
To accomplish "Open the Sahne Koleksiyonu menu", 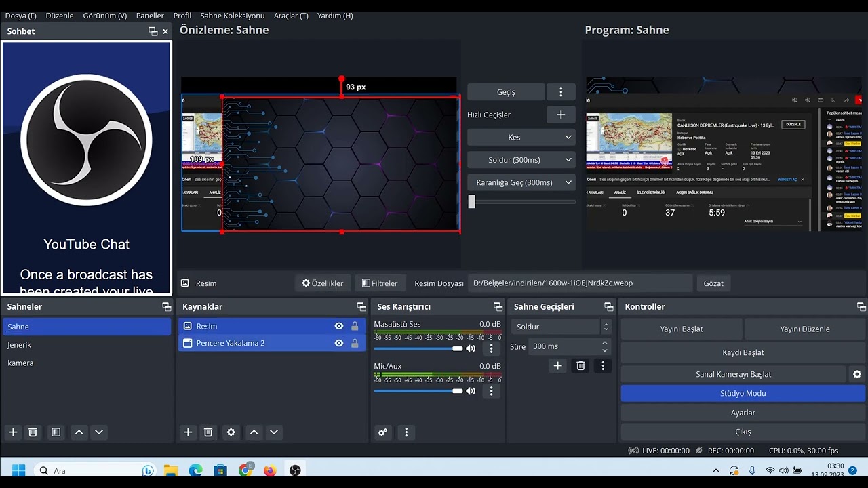I will (233, 16).
